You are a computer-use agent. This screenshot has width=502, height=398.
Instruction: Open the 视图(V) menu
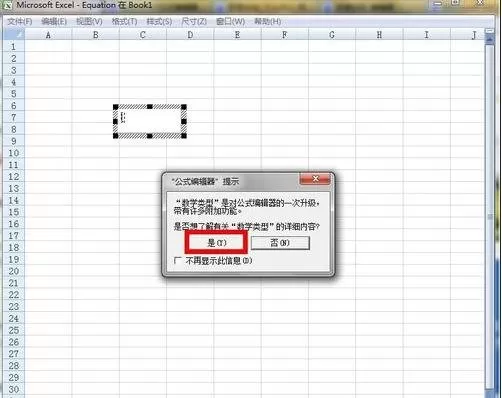[x=89, y=22]
